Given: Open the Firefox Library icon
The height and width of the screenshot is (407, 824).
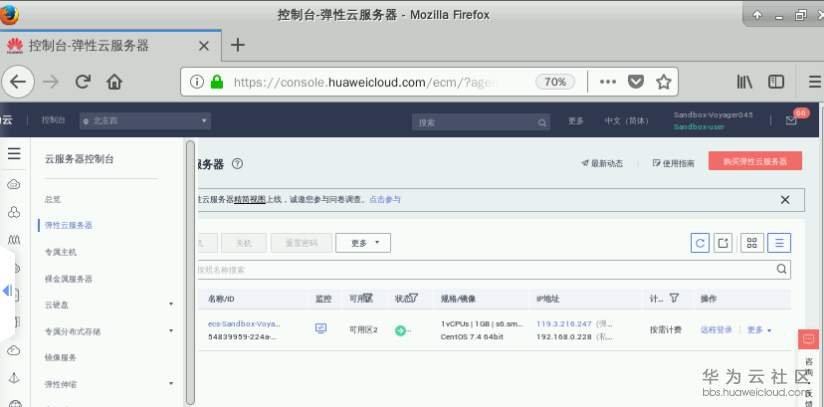Looking at the screenshot, I should coord(744,82).
